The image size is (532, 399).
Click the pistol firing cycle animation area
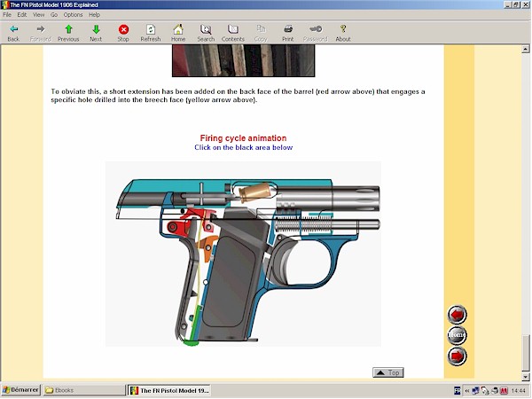[x=243, y=254]
